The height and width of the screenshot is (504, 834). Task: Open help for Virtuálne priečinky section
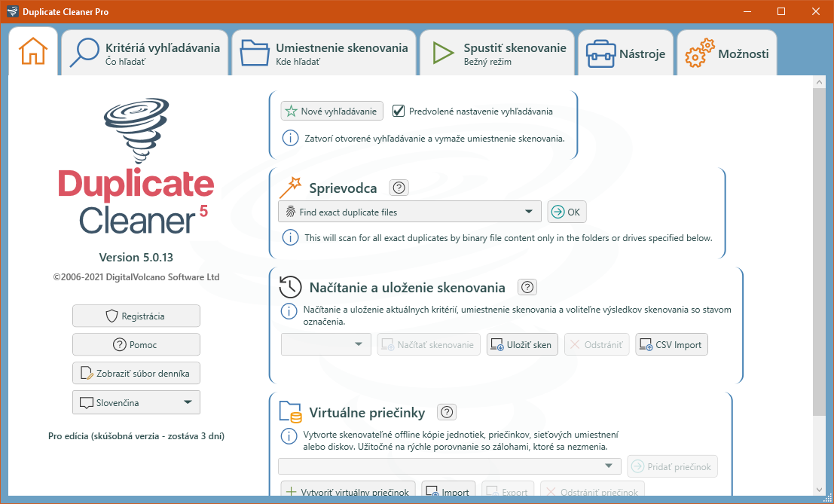click(x=447, y=412)
